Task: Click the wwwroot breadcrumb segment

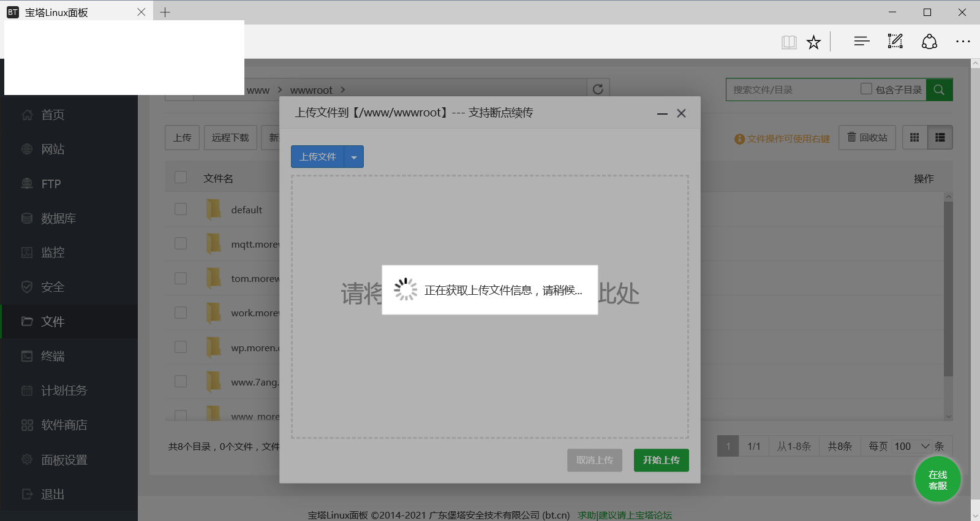Action: point(311,90)
